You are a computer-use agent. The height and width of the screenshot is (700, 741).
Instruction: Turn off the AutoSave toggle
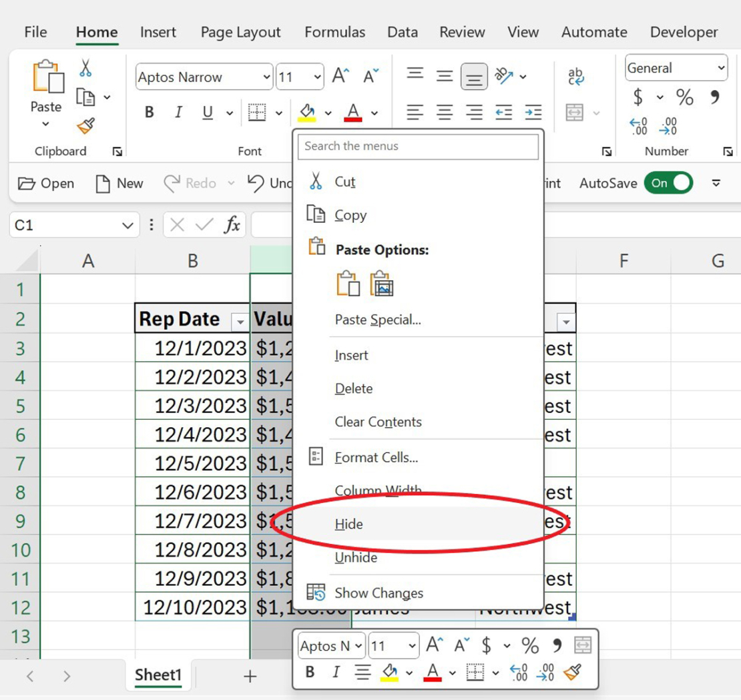tap(668, 183)
